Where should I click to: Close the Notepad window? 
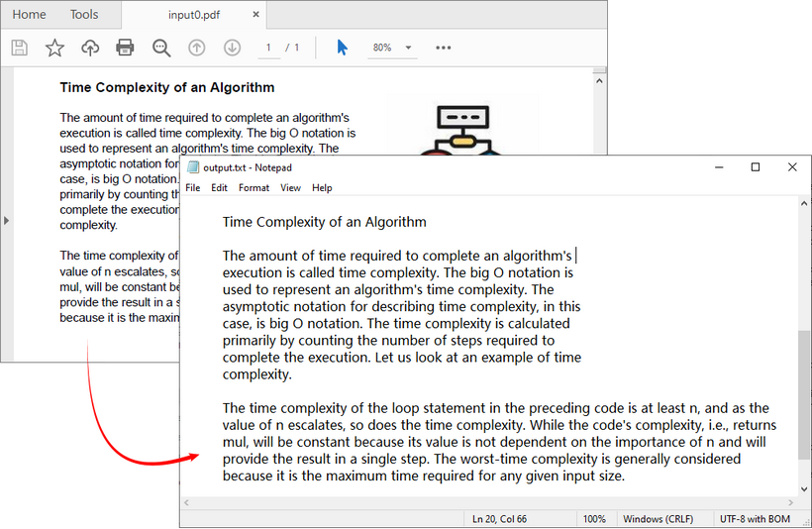point(792,167)
